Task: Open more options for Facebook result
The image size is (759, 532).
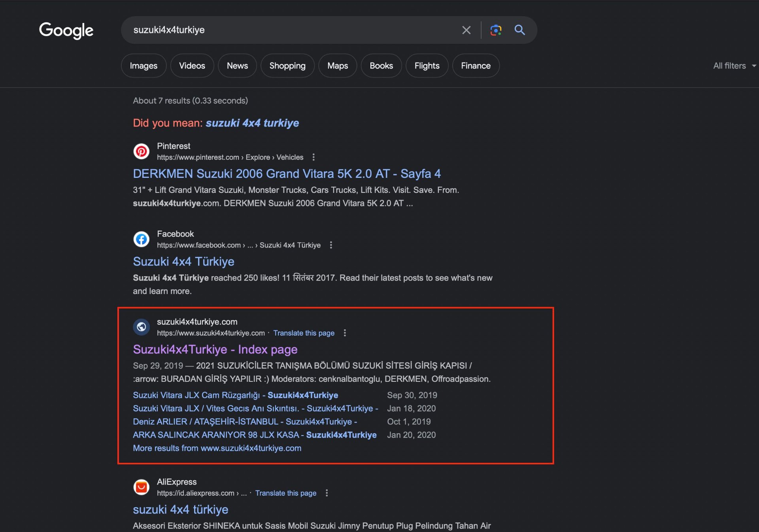Action: pos(331,245)
